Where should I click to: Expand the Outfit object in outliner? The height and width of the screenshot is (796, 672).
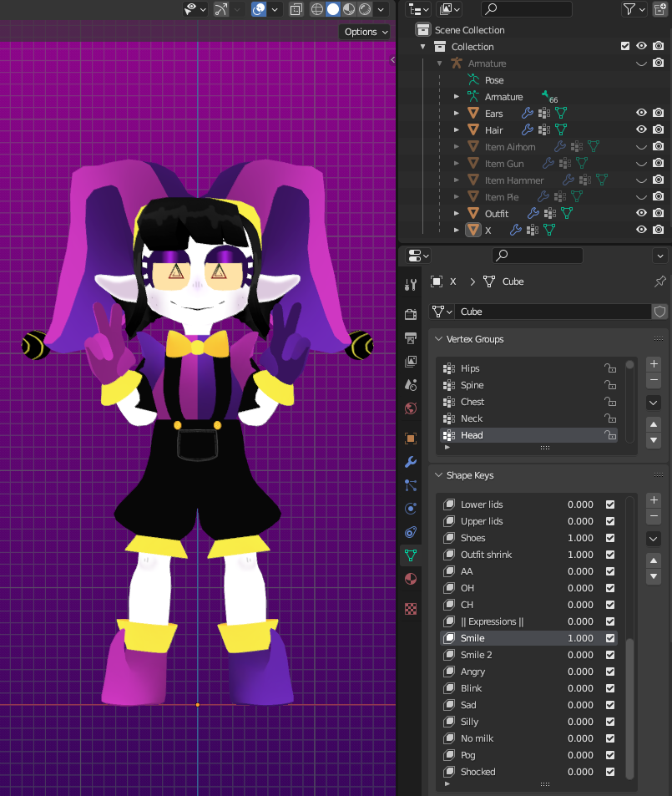tap(457, 213)
